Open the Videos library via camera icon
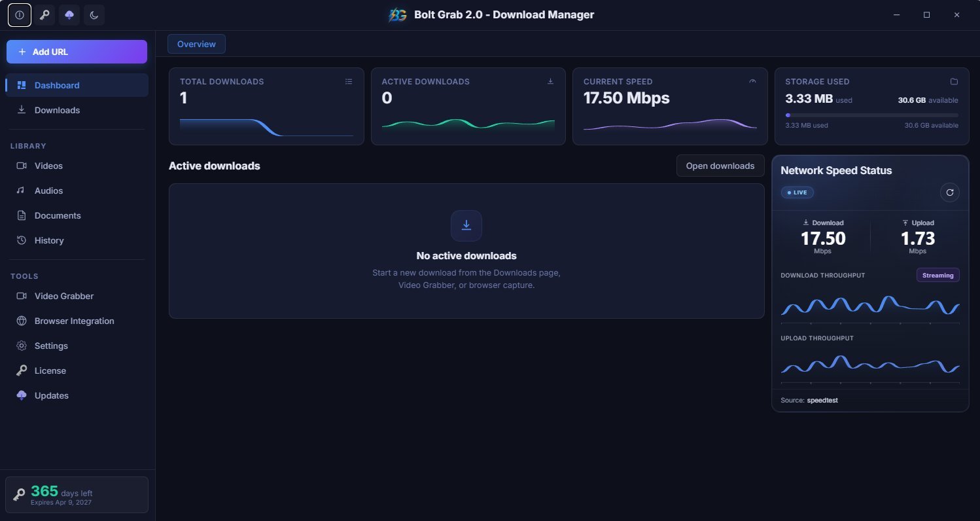The height and width of the screenshot is (521, 980). (x=20, y=166)
